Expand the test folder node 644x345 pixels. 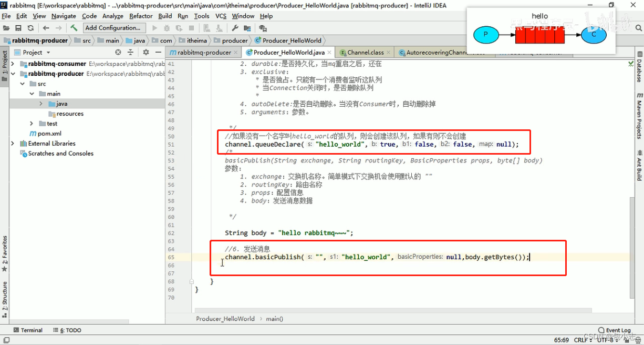[x=32, y=124]
